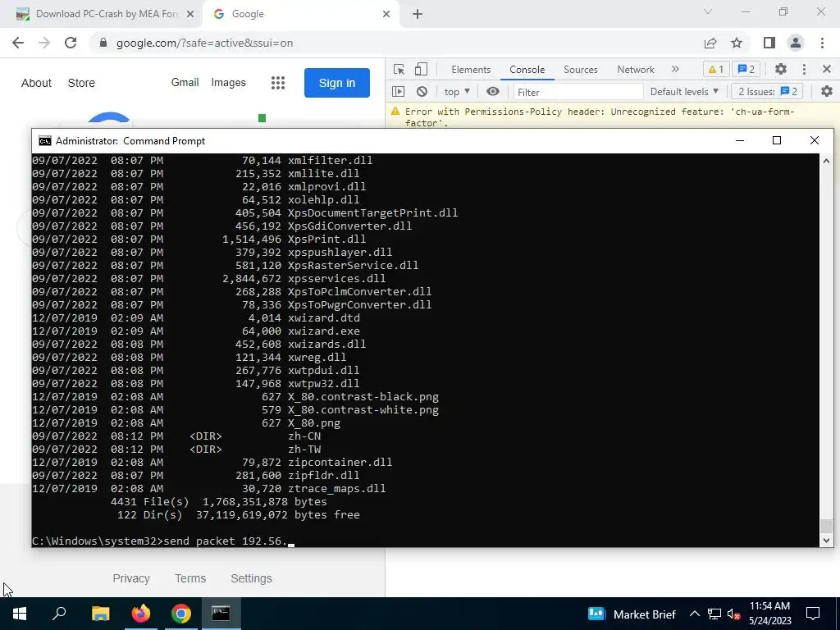Close the DevTools panel

click(827, 69)
